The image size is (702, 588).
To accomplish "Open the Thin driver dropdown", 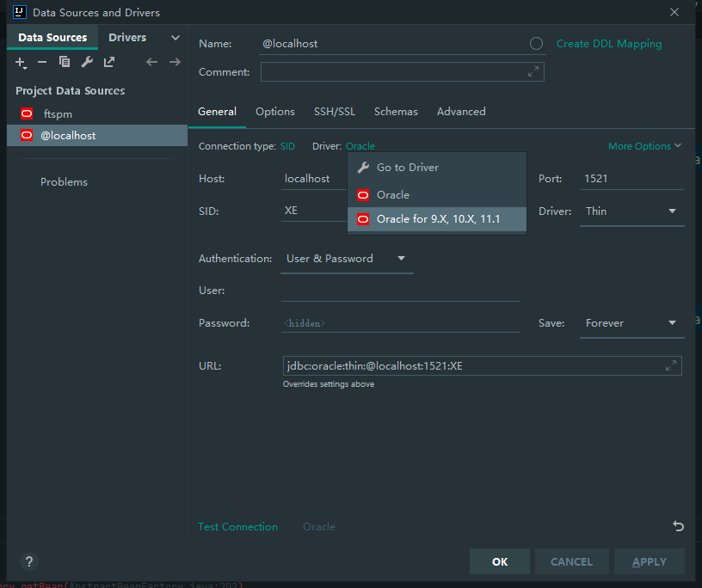I will point(631,211).
